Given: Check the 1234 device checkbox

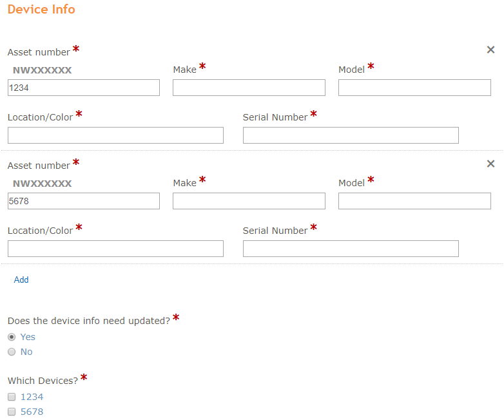Looking at the screenshot, I should pyautogui.click(x=12, y=397).
